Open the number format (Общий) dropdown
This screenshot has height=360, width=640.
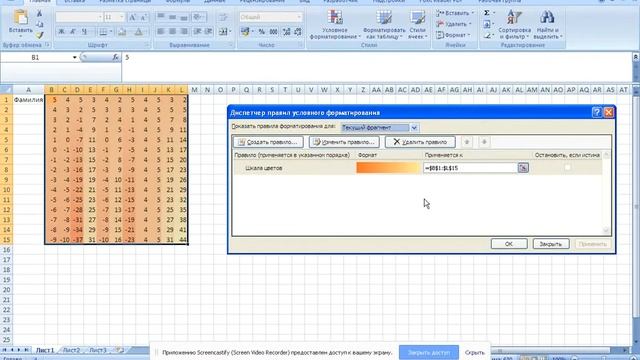pos(299,17)
